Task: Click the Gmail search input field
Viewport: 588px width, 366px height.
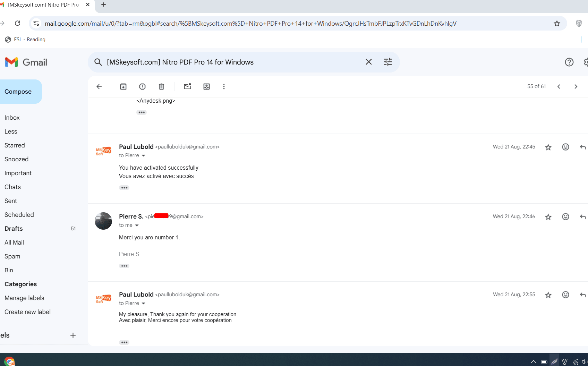Action: click(232, 62)
